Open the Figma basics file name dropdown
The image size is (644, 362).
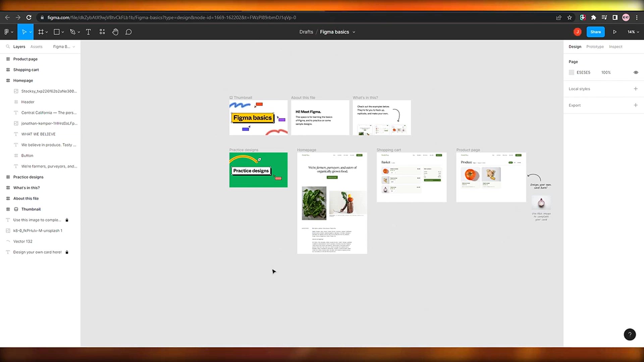click(354, 32)
